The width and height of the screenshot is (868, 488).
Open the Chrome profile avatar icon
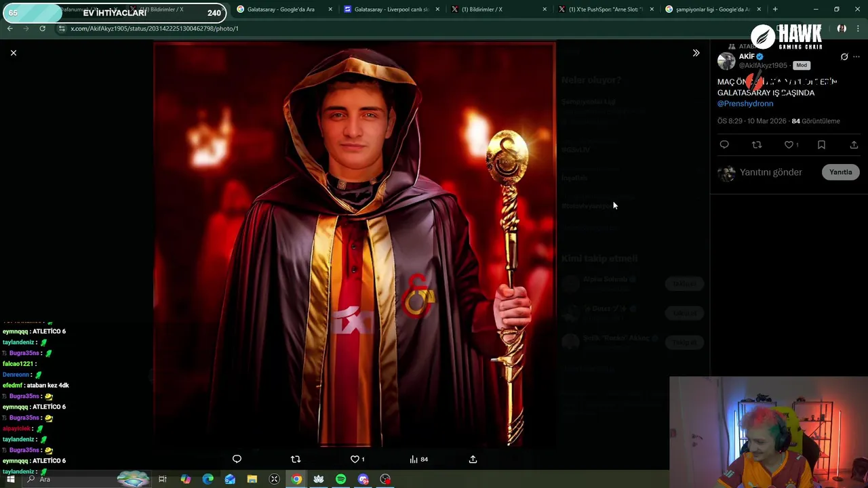click(842, 28)
